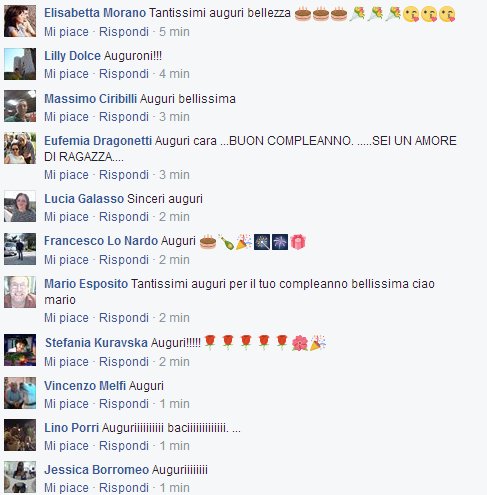Click Francesco Lo Nardo's avatar
Viewport: 487px width, 495px height.
coord(20,249)
